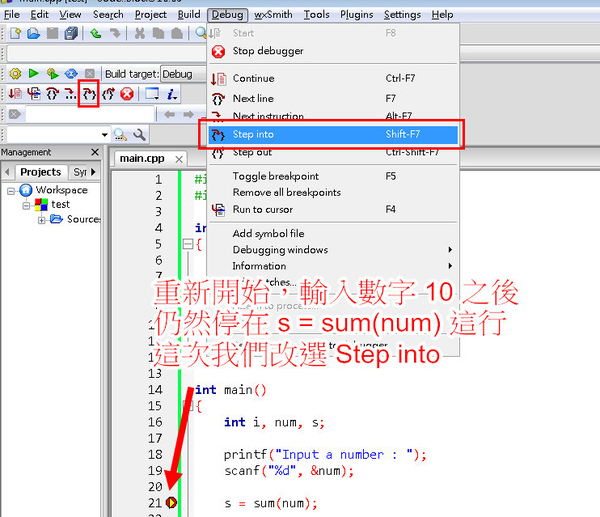Switch to the Projects tab

point(41,172)
